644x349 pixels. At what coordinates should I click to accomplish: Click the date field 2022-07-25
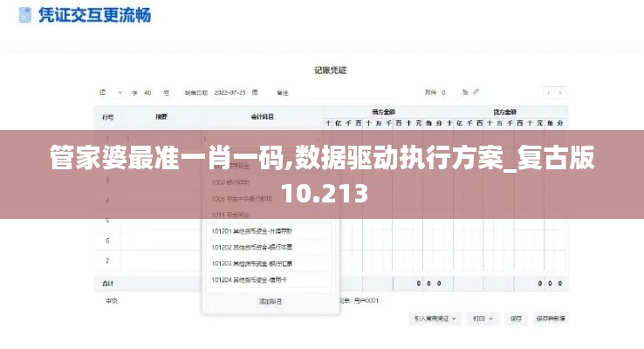pos(230,92)
